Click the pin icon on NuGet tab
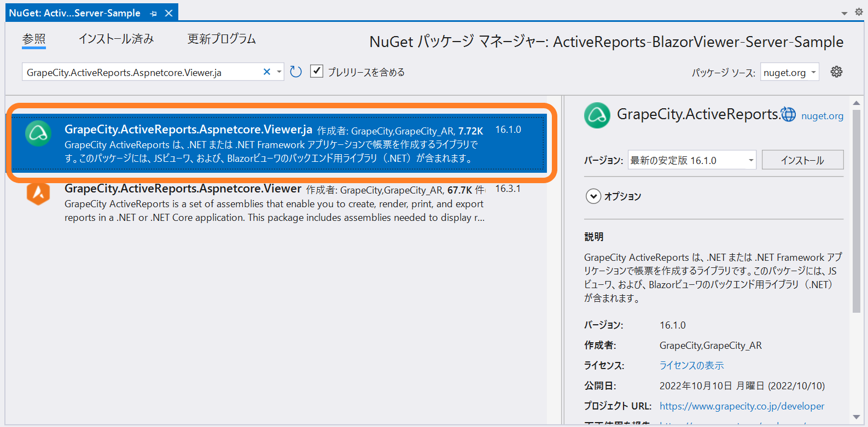868x427 pixels. 153,13
